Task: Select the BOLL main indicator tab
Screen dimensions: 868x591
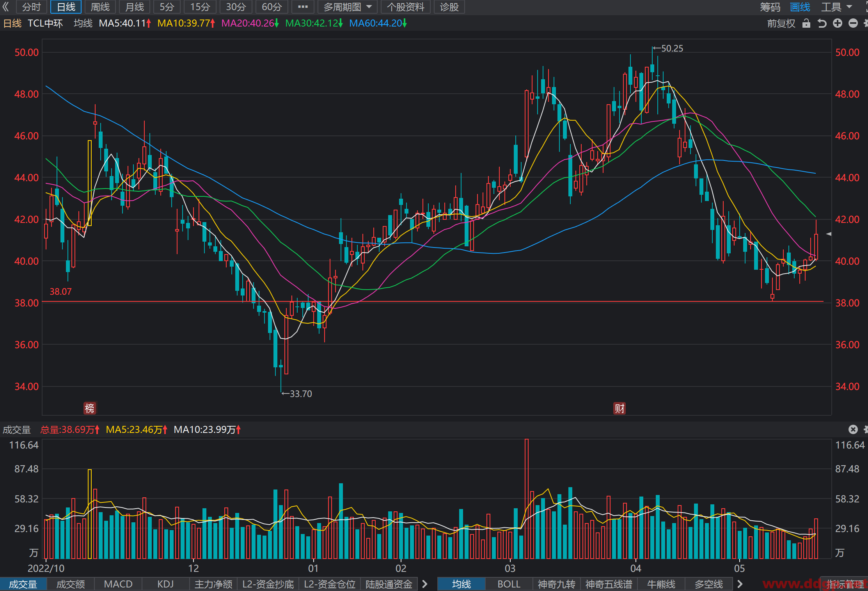Action: pos(509,584)
